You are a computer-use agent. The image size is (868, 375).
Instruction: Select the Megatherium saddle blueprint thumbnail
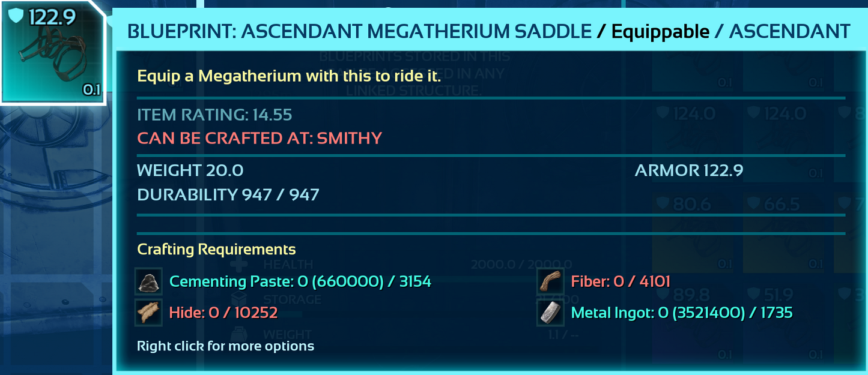pos(53,53)
